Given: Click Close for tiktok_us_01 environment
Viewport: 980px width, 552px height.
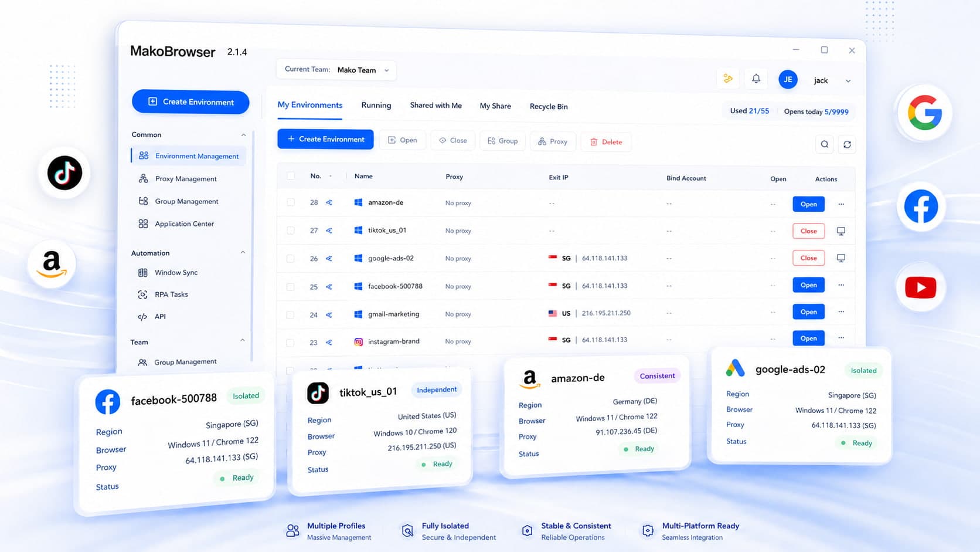Looking at the screenshot, I should [809, 231].
